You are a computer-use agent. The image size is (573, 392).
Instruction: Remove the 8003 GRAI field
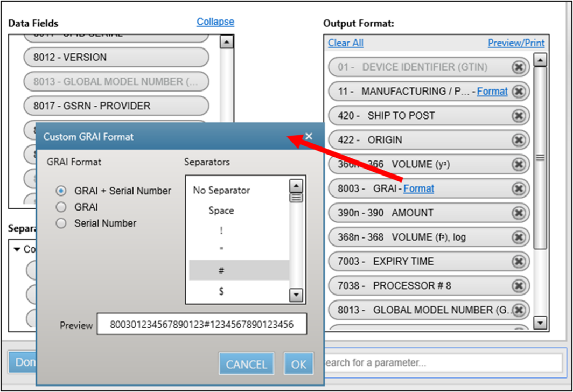pos(518,188)
